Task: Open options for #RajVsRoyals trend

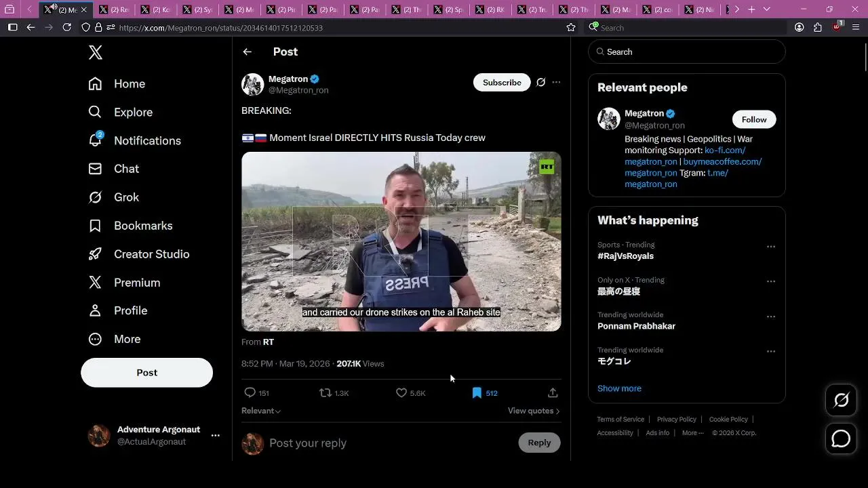Action: (x=771, y=247)
